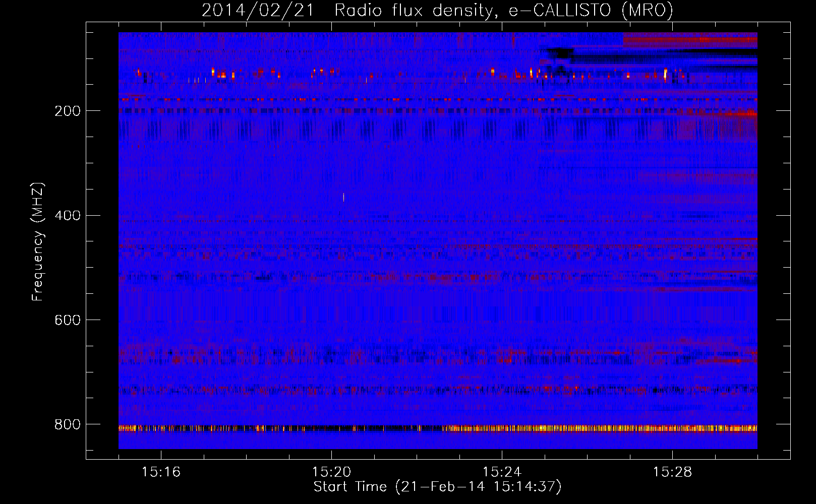Click the 'Start Time (21-Feb-14 15:14:37)' label
Image resolution: width=816 pixels, height=504 pixels.
click(437, 487)
